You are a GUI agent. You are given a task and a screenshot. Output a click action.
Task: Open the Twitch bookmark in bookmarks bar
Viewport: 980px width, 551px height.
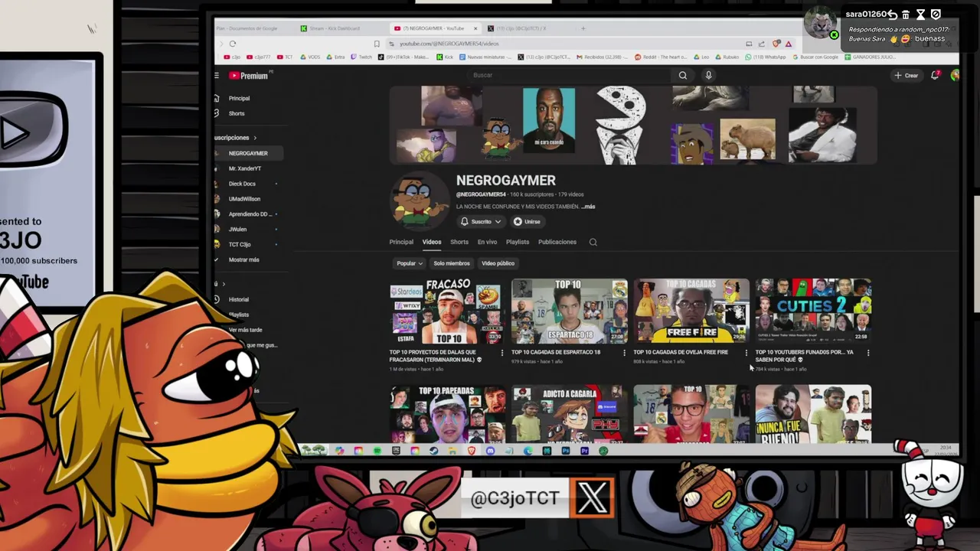[361, 57]
